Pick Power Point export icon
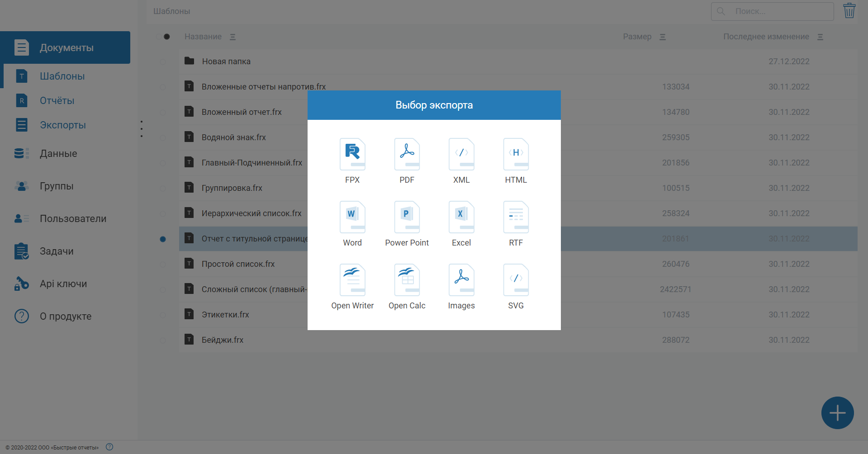 pos(407,217)
